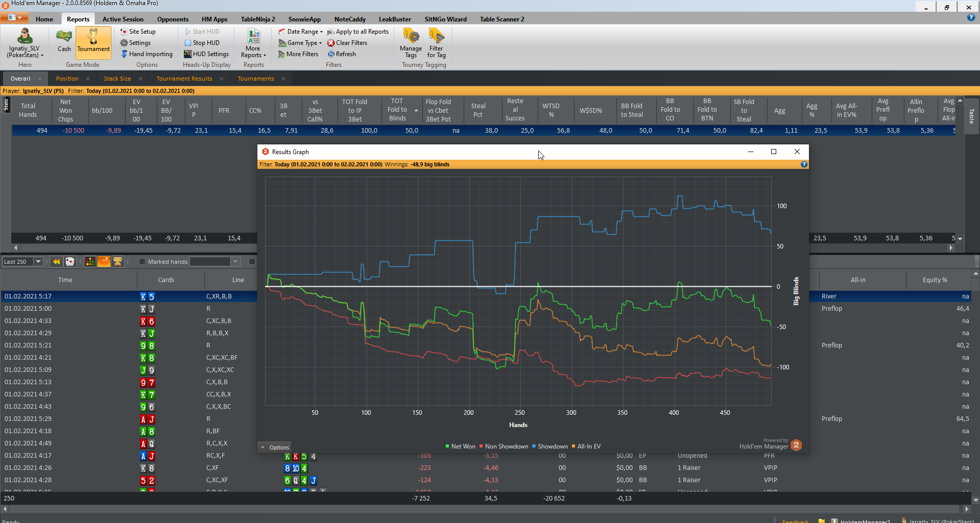
Task: Open the LeakBuster tab
Action: [x=395, y=19]
